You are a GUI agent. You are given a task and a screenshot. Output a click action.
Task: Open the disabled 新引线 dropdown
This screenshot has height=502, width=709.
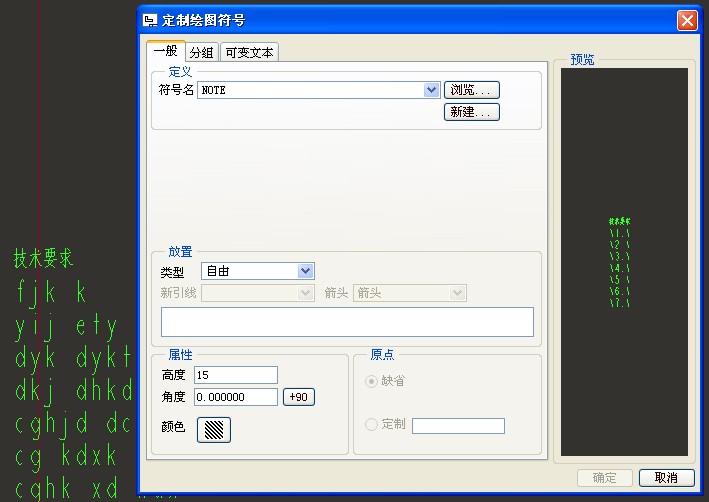click(258, 293)
